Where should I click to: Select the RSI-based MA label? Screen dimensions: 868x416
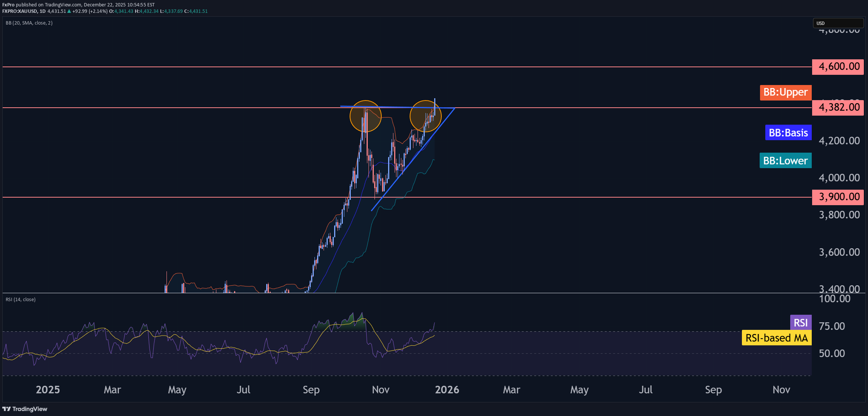click(776, 337)
